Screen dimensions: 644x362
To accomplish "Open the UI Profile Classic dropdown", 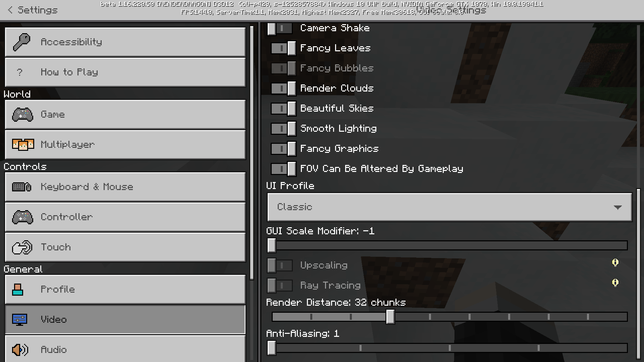I will tap(449, 207).
